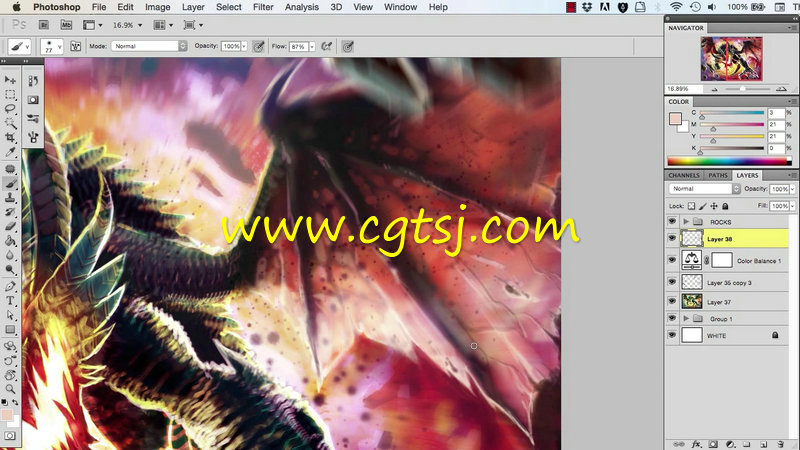Open the Analysis menu
This screenshot has height=450, width=800.
(x=302, y=7)
